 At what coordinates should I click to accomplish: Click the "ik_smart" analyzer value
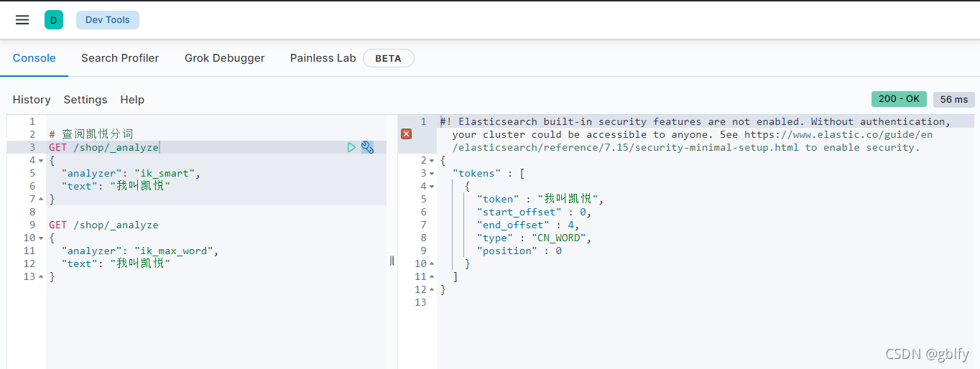pyautogui.click(x=167, y=173)
